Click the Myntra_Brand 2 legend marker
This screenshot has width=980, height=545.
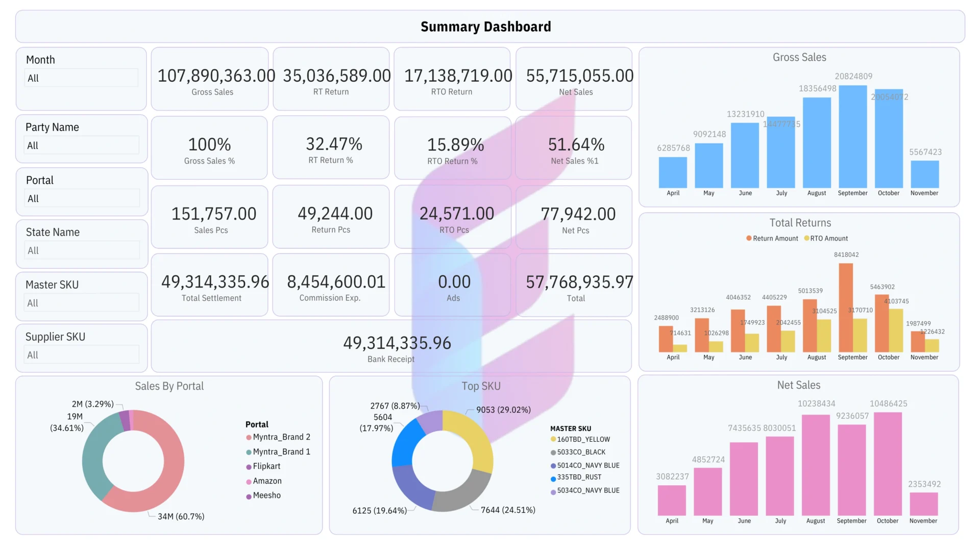[x=249, y=438]
